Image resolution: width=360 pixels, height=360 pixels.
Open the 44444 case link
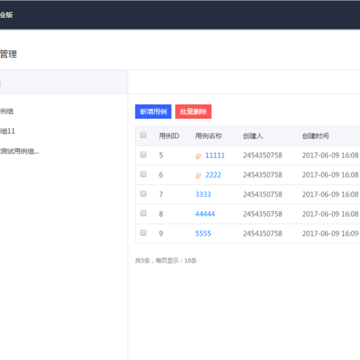point(205,214)
